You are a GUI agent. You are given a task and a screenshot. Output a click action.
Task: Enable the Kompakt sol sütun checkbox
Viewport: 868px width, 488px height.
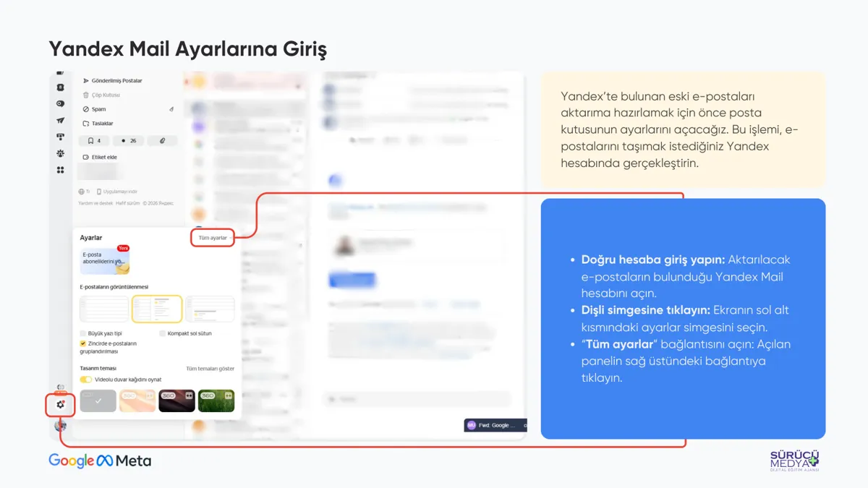point(163,334)
